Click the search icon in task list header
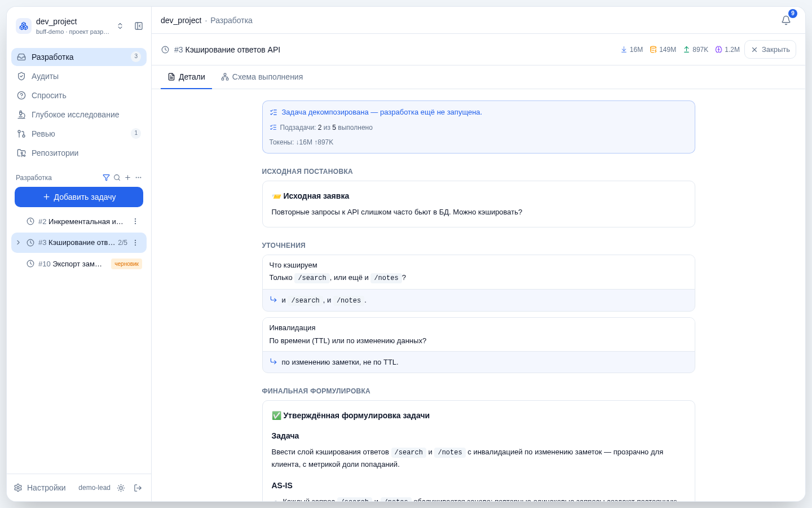The image size is (812, 508). pos(117,178)
